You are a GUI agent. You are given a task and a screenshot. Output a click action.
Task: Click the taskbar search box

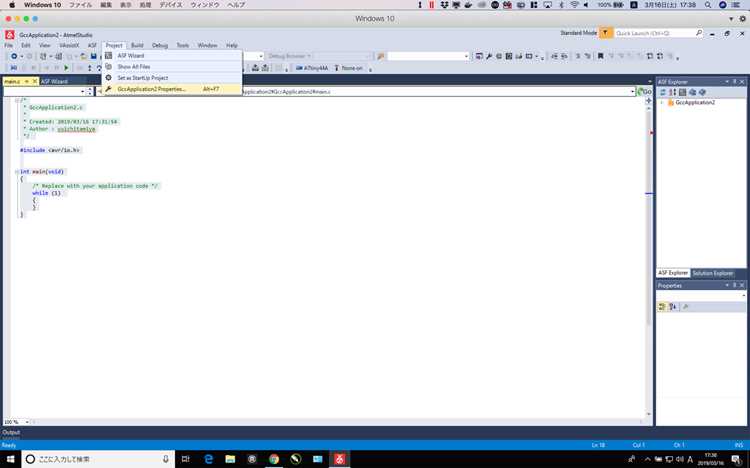98,459
